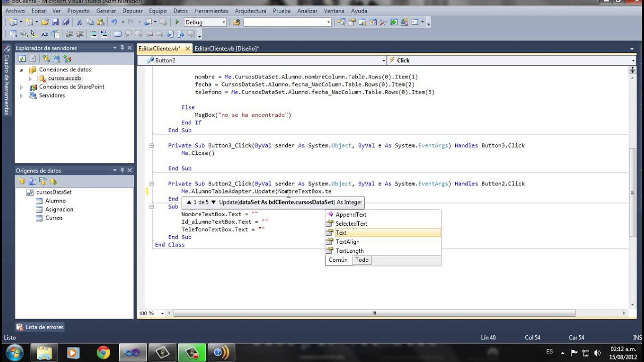Expand the cursos.accdb connection node
The image size is (644, 362).
[x=30, y=78]
